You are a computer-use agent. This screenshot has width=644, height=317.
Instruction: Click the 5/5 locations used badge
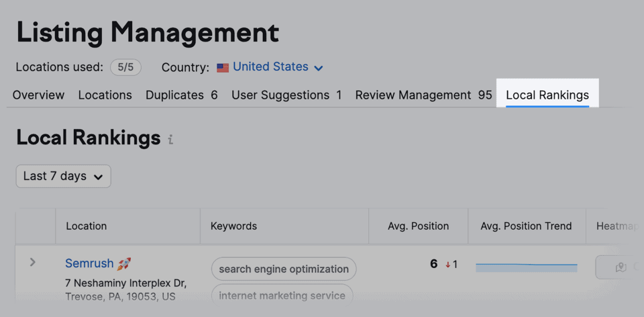point(126,67)
